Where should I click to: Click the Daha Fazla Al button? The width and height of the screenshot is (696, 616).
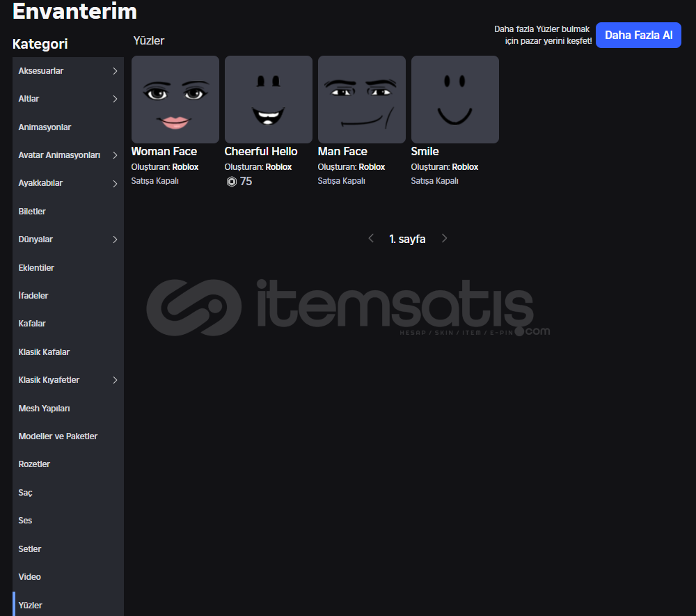[x=638, y=35]
